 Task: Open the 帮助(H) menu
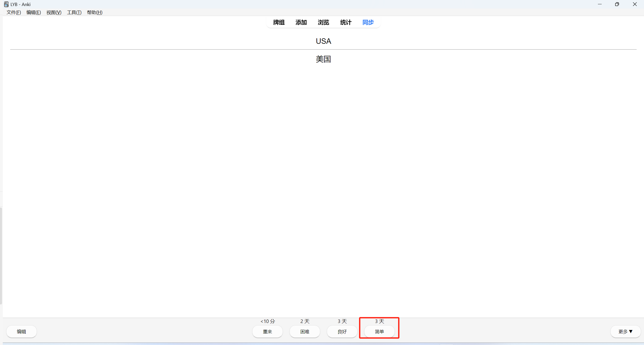(94, 12)
